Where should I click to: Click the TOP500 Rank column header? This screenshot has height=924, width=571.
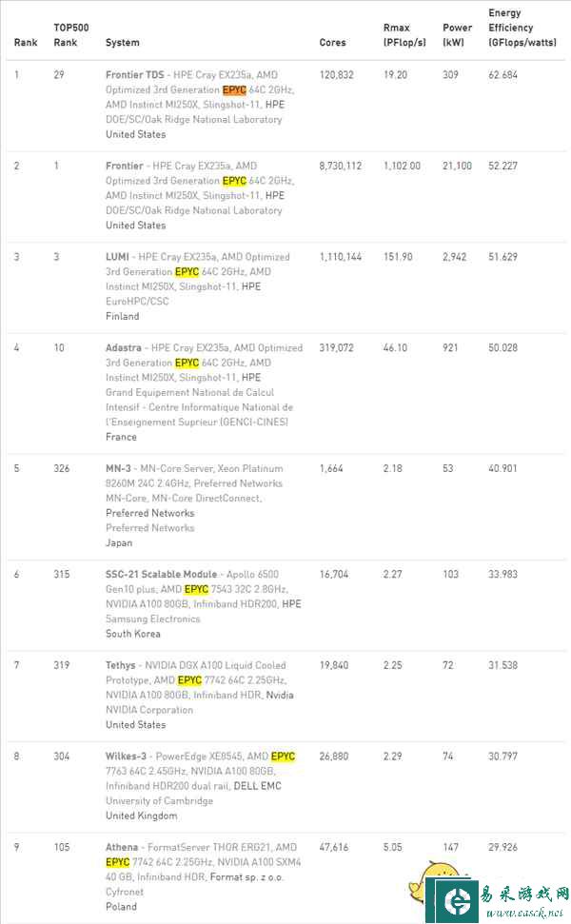(x=70, y=35)
